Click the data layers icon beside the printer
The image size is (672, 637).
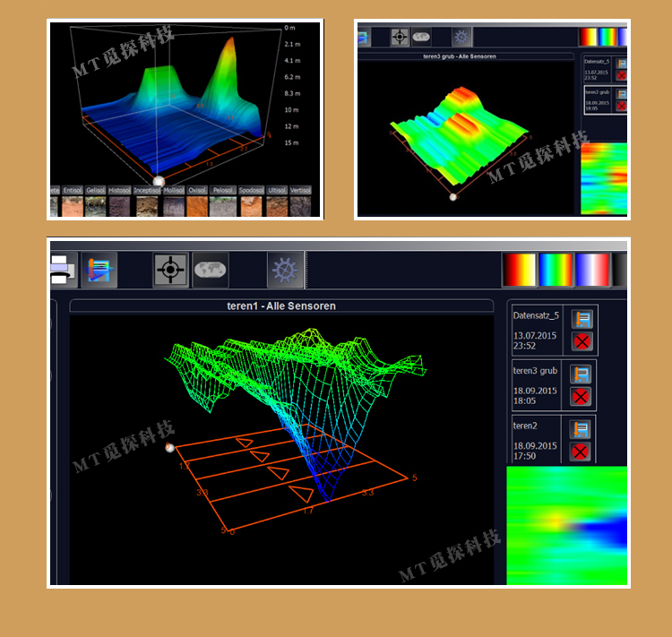pyautogui.click(x=99, y=270)
